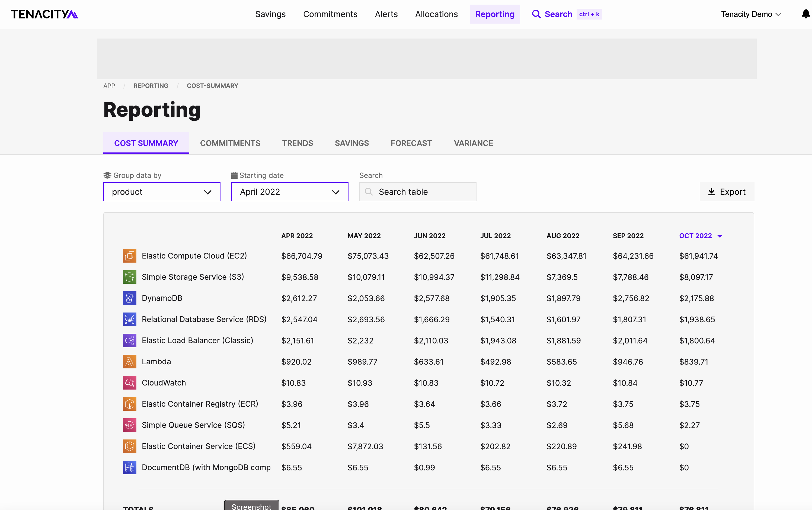Click the Elastic Compute Cloud (EC2) row name
The width and height of the screenshot is (812, 510).
click(194, 256)
